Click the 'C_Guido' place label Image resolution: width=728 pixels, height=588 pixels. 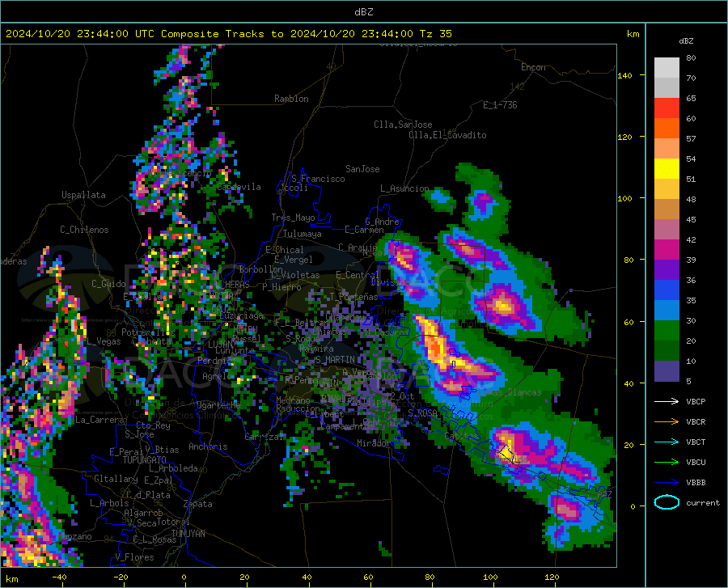click(x=108, y=284)
